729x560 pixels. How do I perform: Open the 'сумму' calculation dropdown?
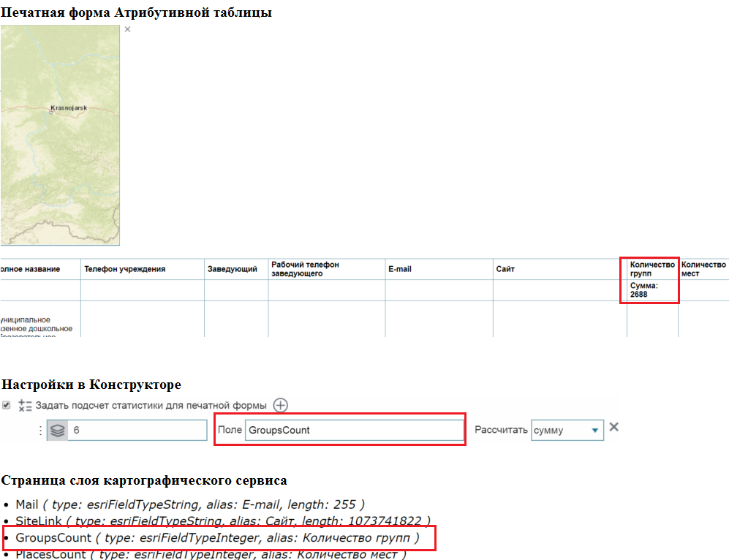tap(567, 431)
